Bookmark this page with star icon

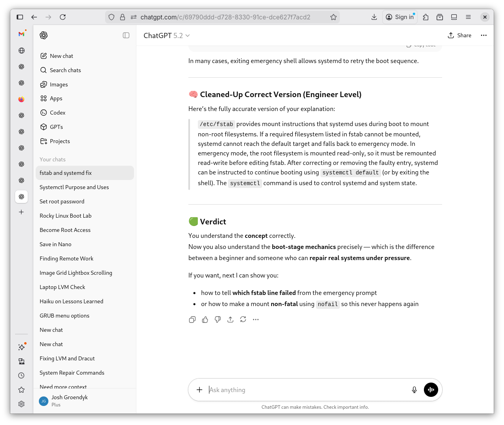(333, 17)
